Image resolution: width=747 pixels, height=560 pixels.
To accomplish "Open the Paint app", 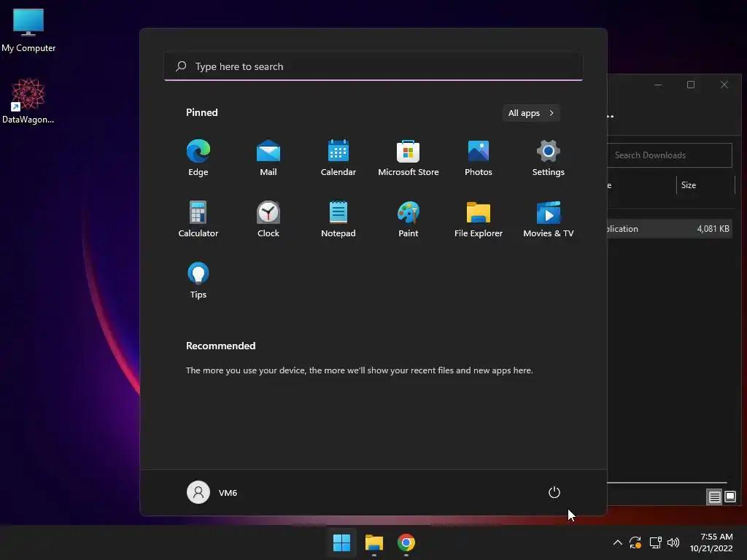I will (409, 219).
